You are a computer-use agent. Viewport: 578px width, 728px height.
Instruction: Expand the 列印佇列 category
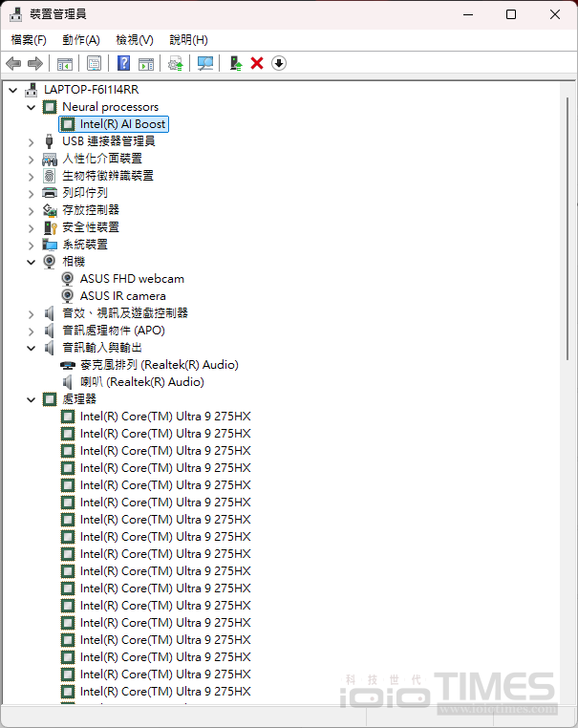coord(32,194)
